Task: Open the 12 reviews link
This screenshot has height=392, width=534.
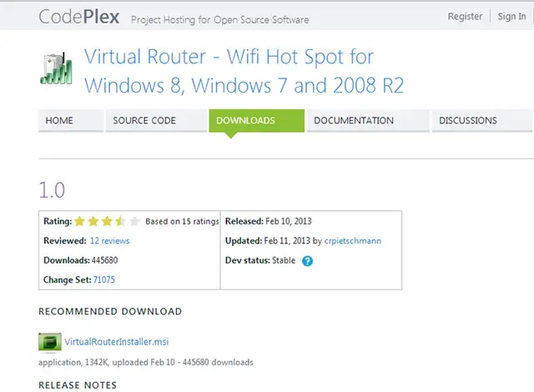Action: [x=109, y=241]
